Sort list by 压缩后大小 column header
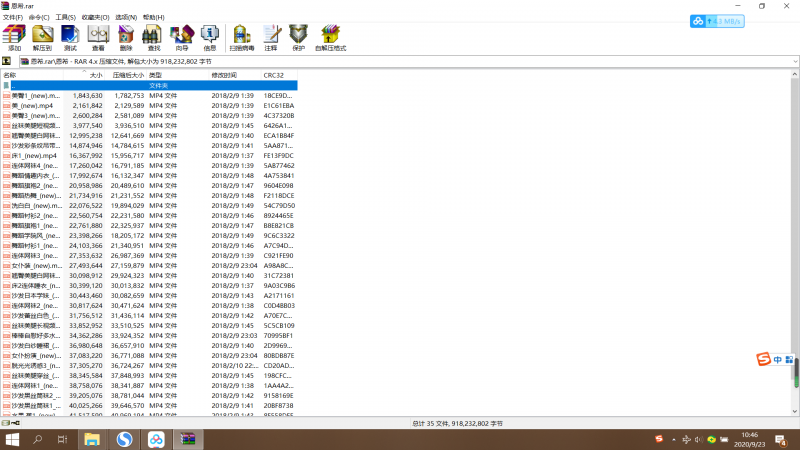 coord(126,75)
